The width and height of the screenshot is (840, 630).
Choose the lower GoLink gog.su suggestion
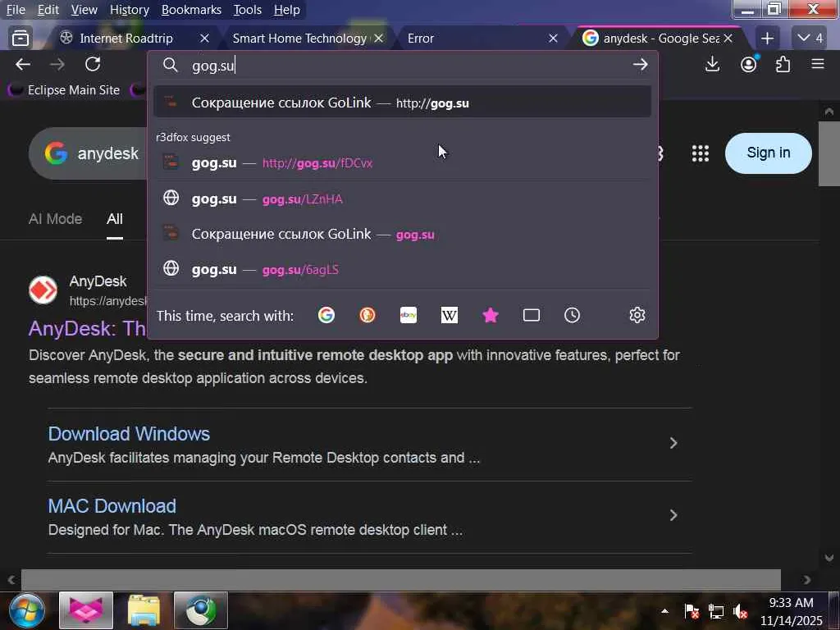[402, 234]
